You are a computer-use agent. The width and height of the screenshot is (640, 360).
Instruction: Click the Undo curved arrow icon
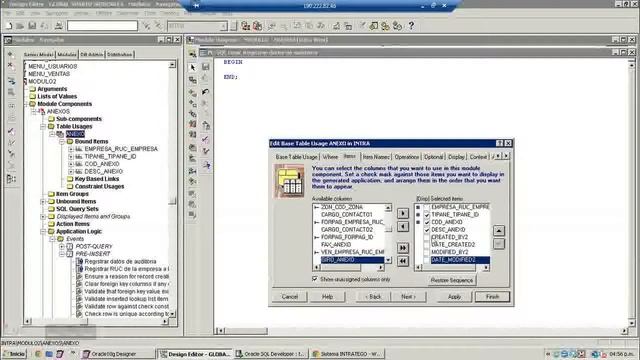pyautogui.click(x=206, y=92)
